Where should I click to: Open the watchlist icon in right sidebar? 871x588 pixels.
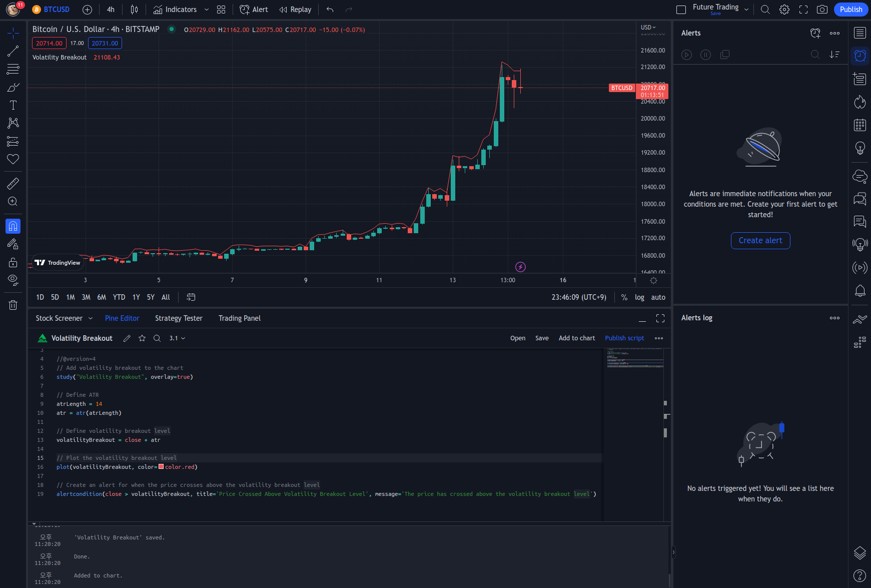(860, 33)
